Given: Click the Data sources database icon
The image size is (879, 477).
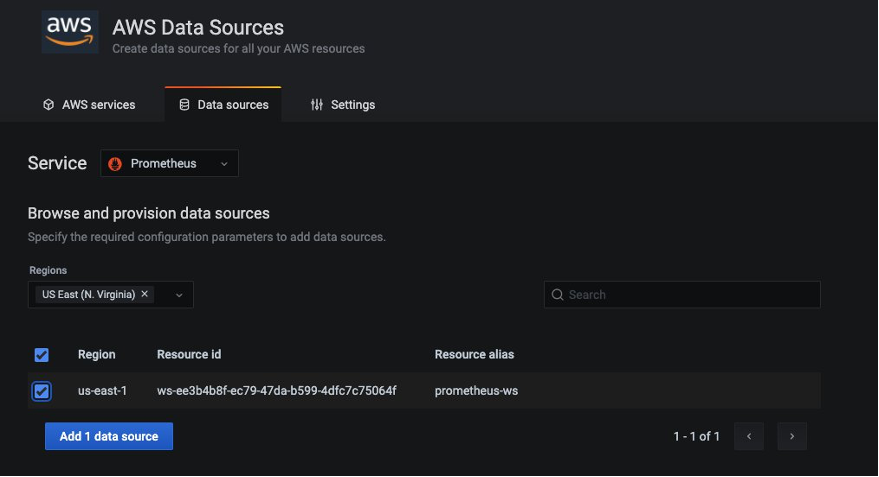Looking at the screenshot, I should [x=184, y=105].
